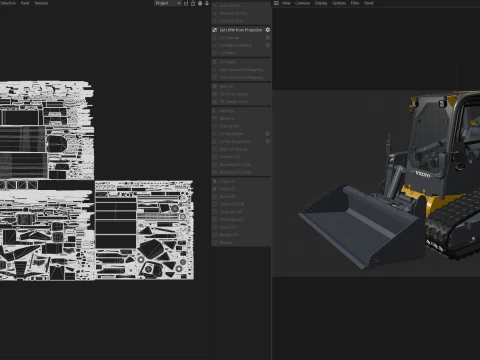Choose Clear UV Pins

(241, 21)
